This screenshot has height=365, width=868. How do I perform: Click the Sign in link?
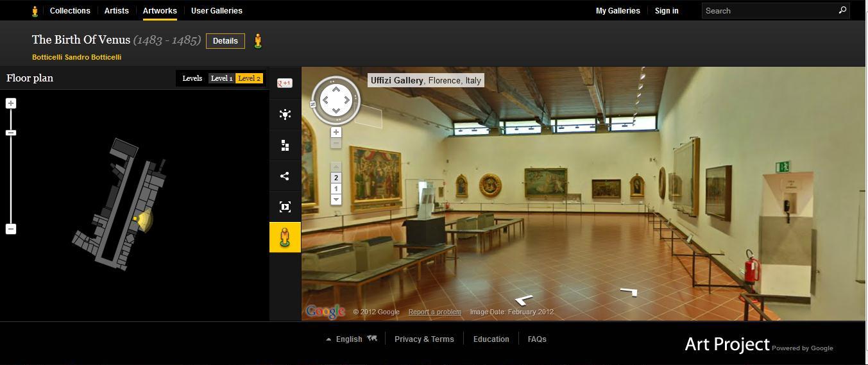[x=667, y=11]
